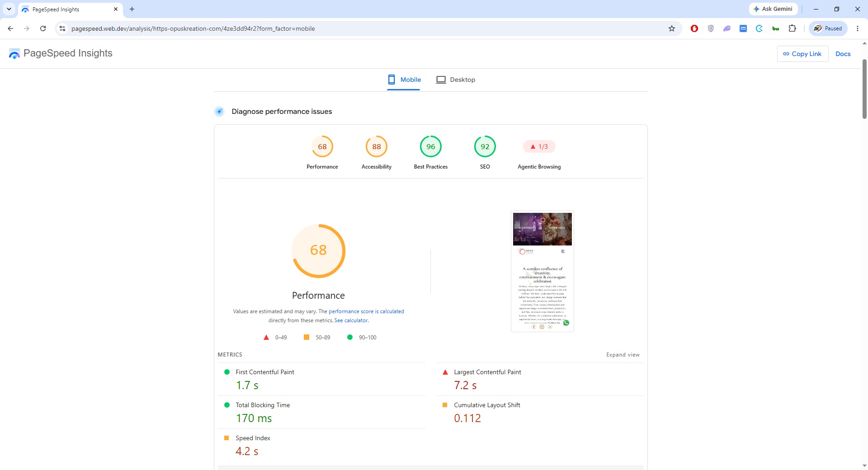Expand view of the metrics section
This screenshot has width=868, height=470.
[x=623, y=355]
